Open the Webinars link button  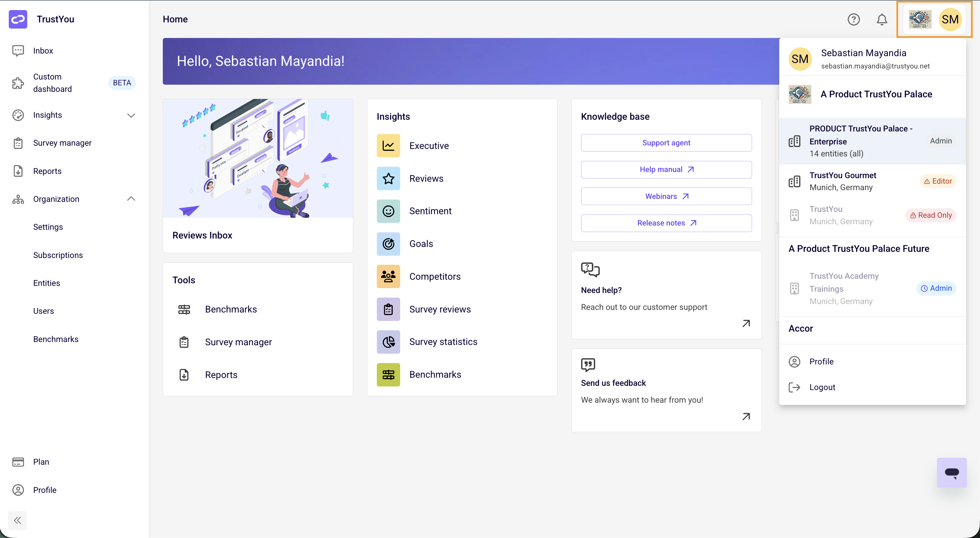(666, 196)
